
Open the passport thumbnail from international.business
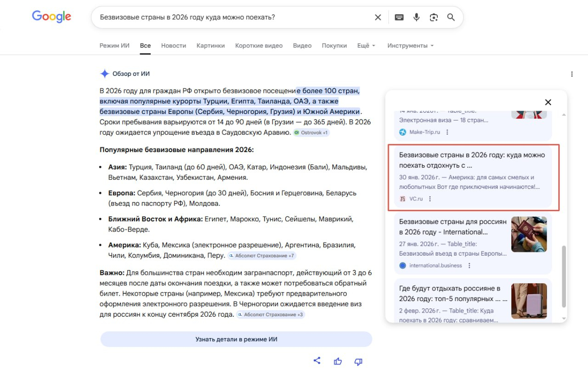(x=529, y=234)
